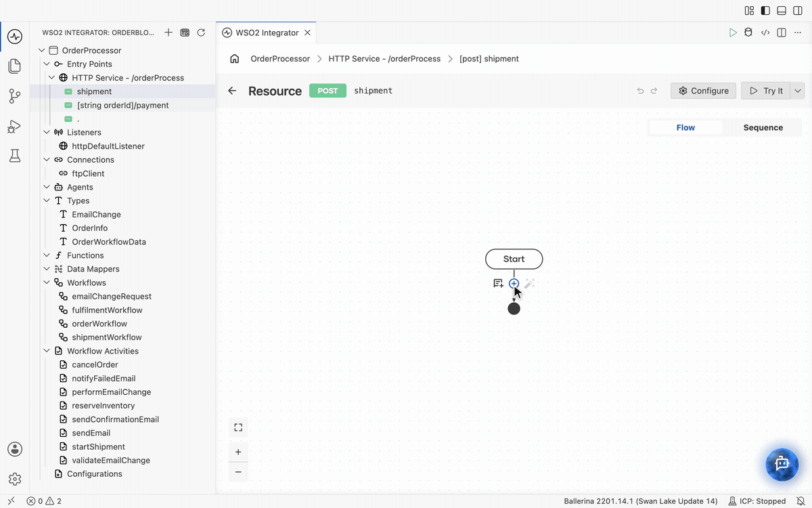Click the AI magic wand icon below Start
Image resolution: width=812 pixels, height=508 pixels.
pyautogui.click(x=529, y=284)
